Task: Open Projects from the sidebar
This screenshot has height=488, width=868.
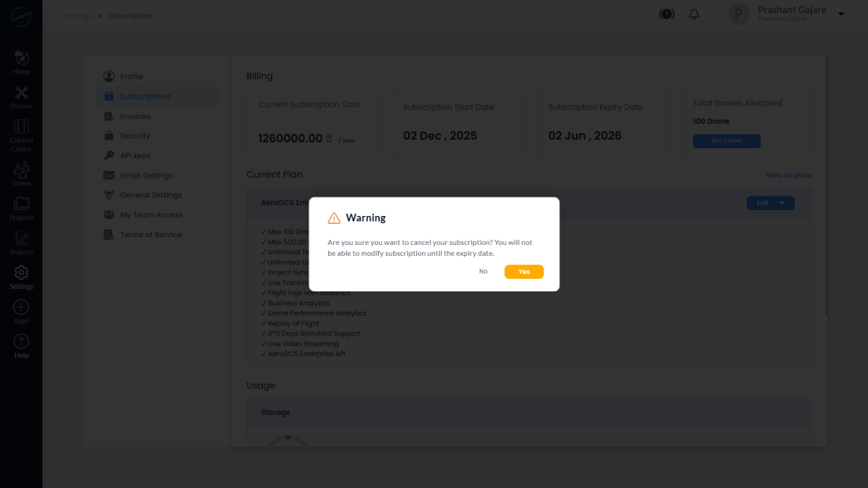Action: (20, 206)
